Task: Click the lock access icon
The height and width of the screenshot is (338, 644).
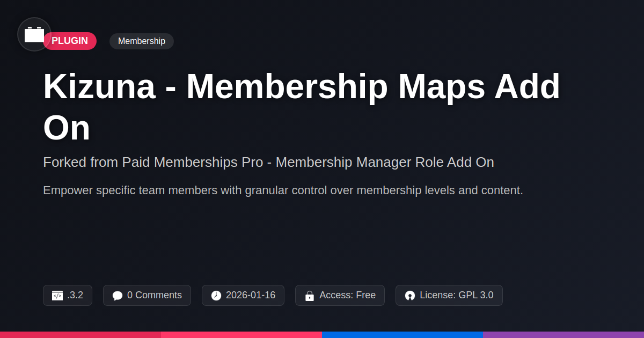Action: point(310,296)
